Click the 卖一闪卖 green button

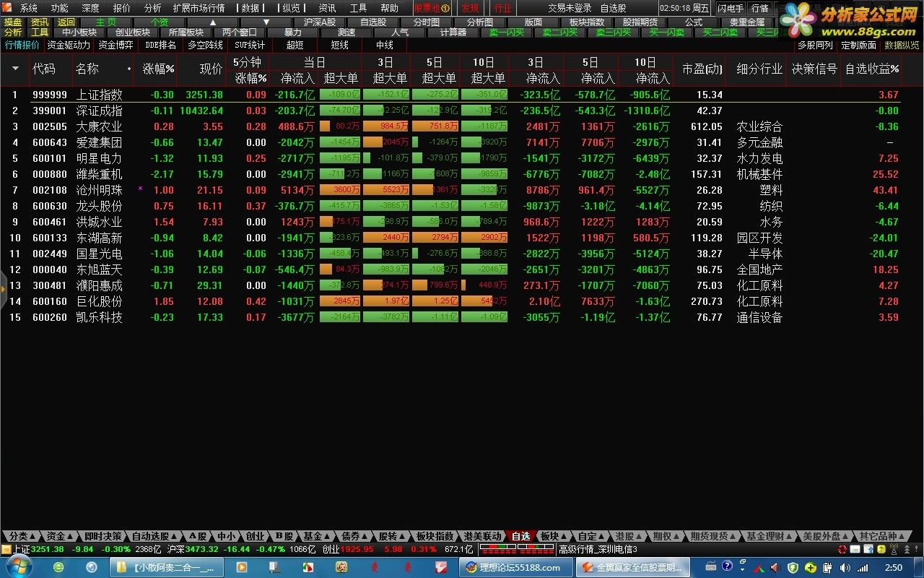pos(507,33)
